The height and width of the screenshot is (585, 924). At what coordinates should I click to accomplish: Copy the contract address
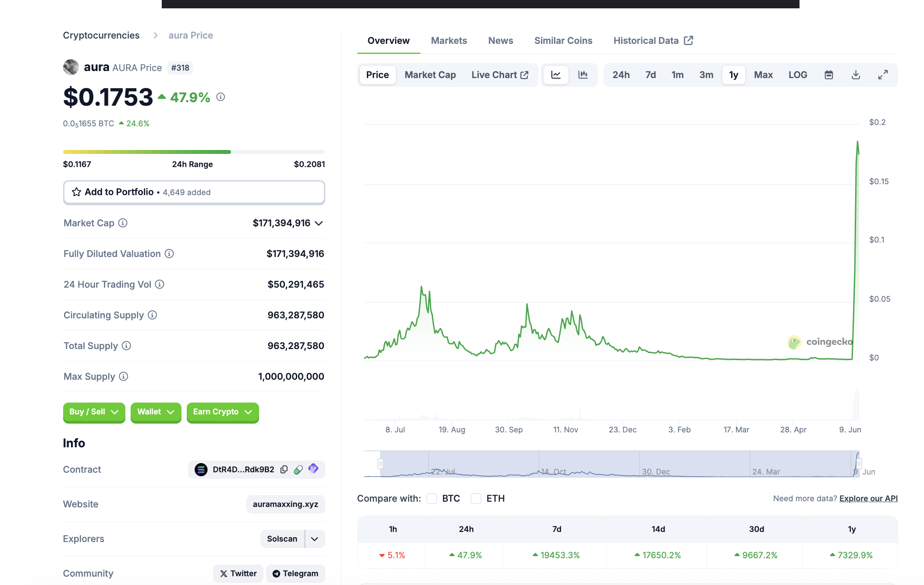(x=284, y=470)
